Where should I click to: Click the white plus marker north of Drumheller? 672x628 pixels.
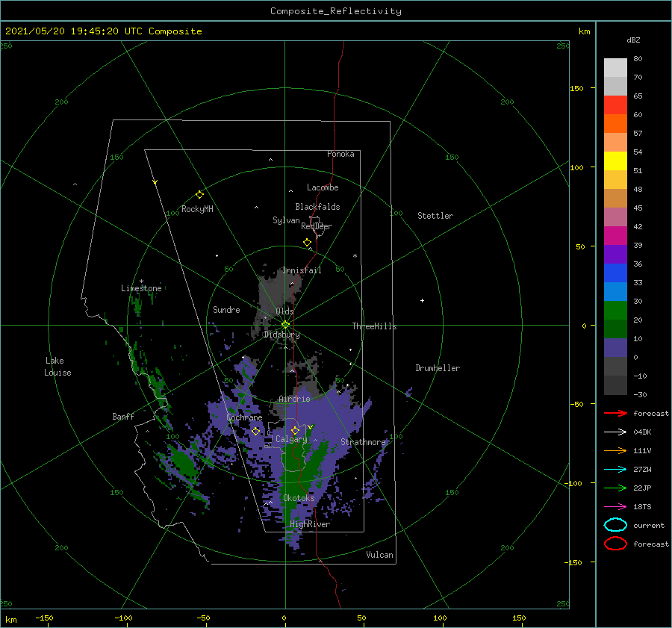(x=422, y=300)
